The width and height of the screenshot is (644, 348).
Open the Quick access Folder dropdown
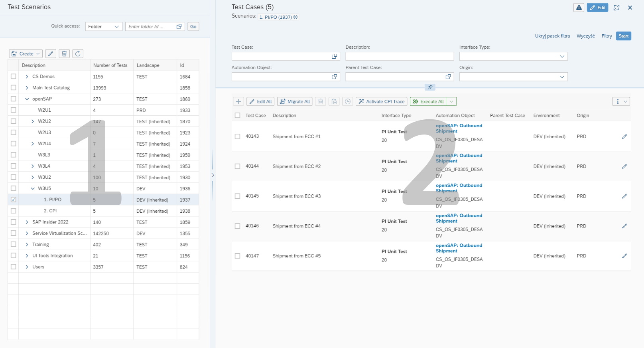point(104,27)
